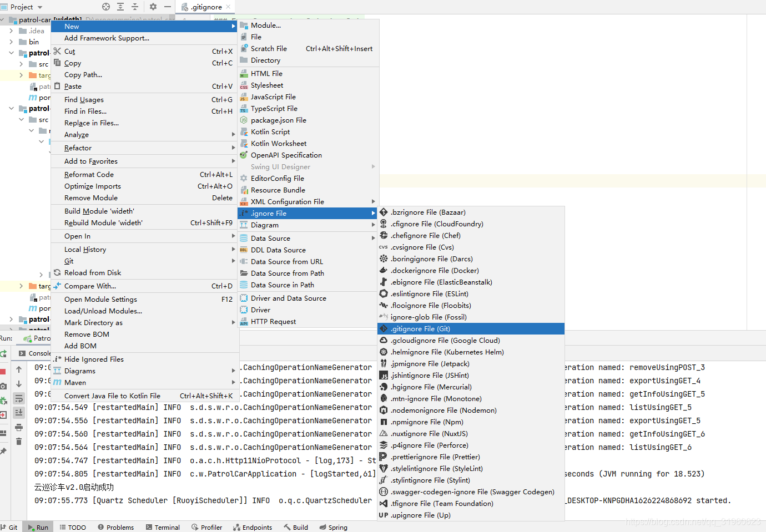
Task: Click the Monotone .mtn-ignore icon
Action: click(x=384, y=399)
